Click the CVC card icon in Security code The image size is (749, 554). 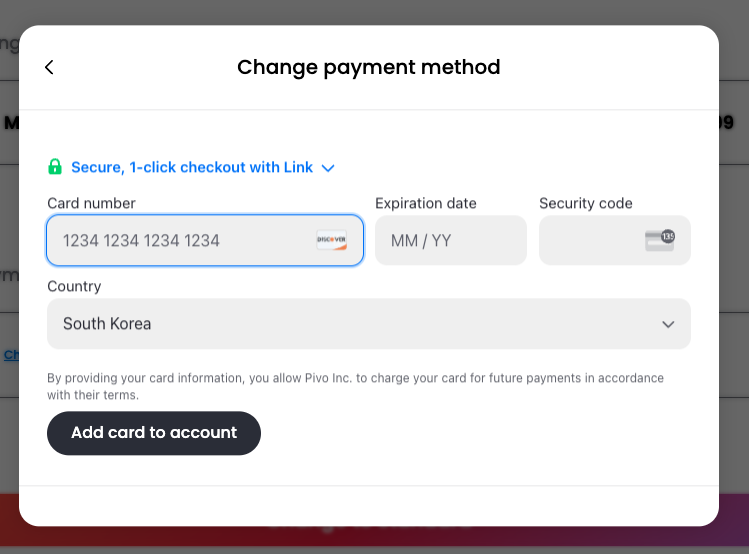point(660,240)
